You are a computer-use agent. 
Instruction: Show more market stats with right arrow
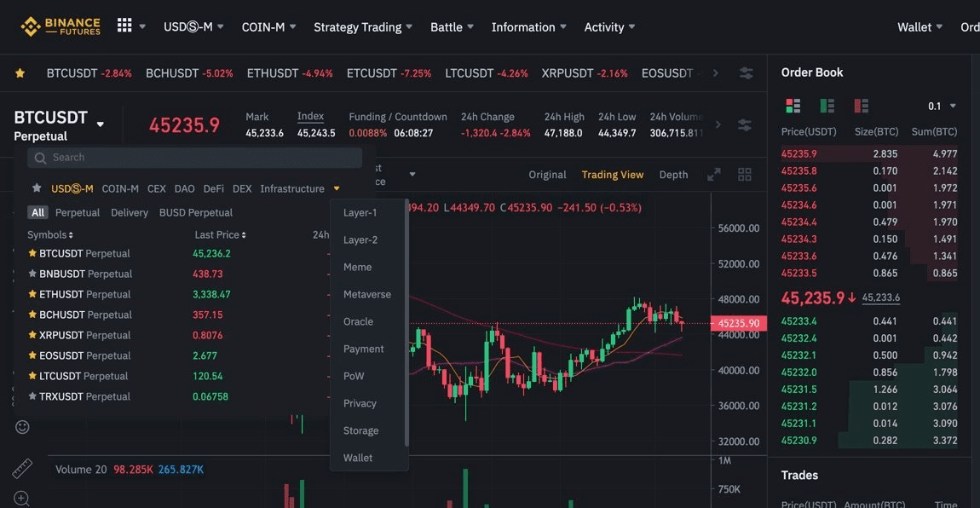[x=718, y=125]
